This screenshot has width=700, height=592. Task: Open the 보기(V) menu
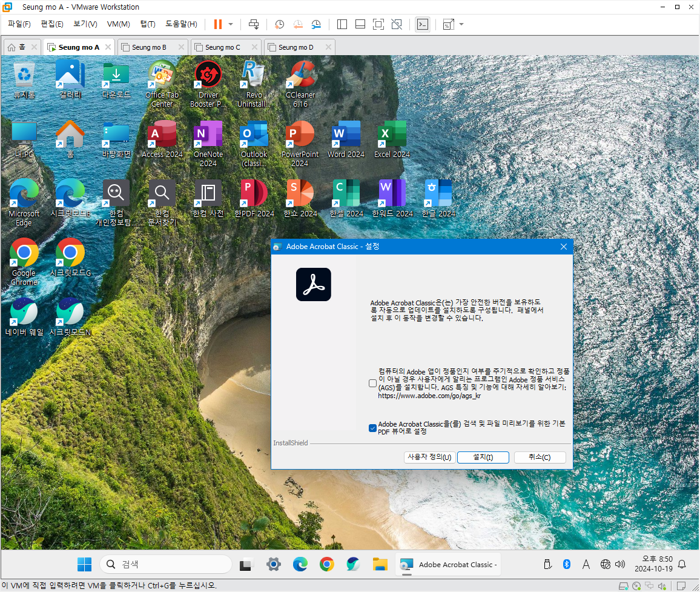pos(85,24)
